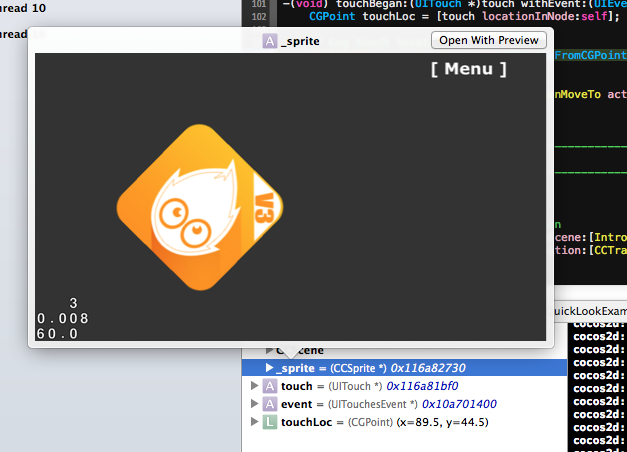Select the touch address value 0x116a81bf0
This screenshot has width=627, height=452.
[422, 386]
